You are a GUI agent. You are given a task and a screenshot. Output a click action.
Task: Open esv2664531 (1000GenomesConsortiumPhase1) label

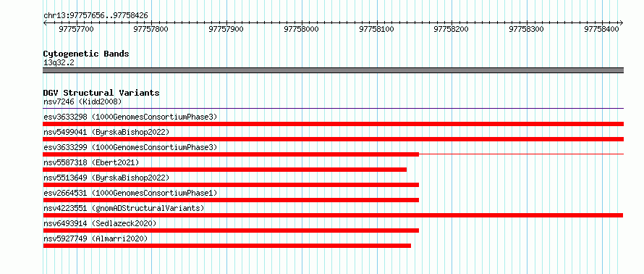tap(130, 193)
